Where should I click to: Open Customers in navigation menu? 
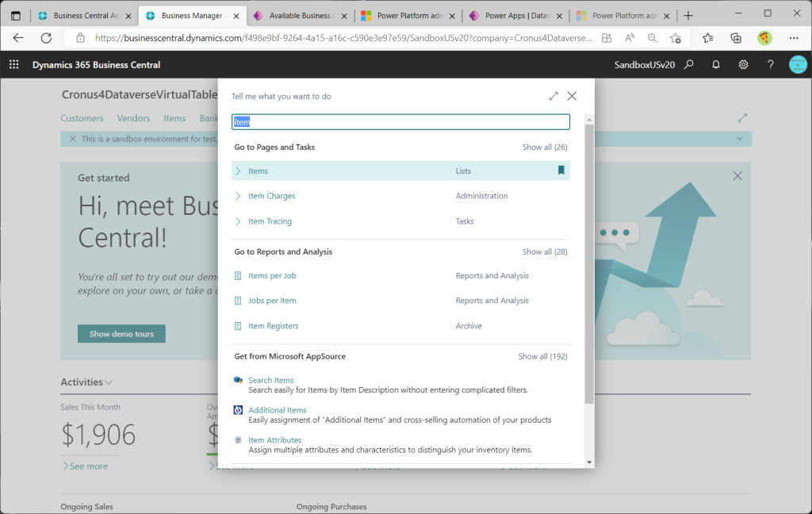coord(82,118)
